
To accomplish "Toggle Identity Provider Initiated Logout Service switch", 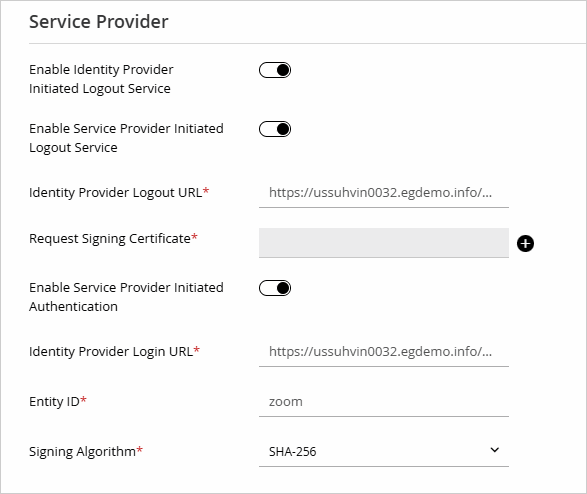I will tap(275, 70).
